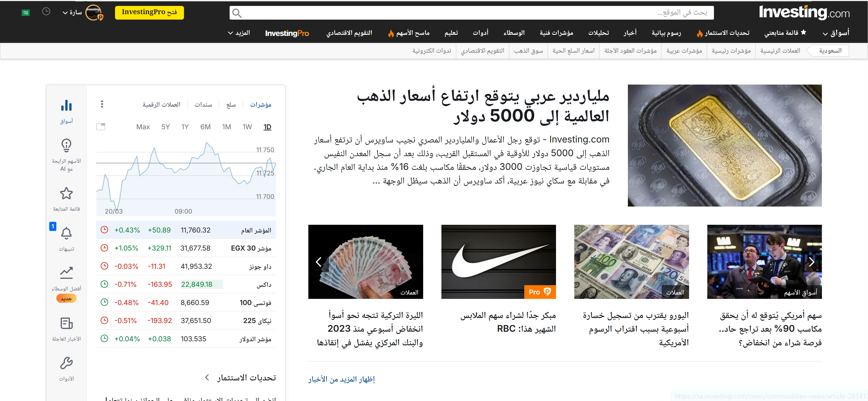
Task: Click the Saudi flag edition icon
Action: (x=26, y=13)
